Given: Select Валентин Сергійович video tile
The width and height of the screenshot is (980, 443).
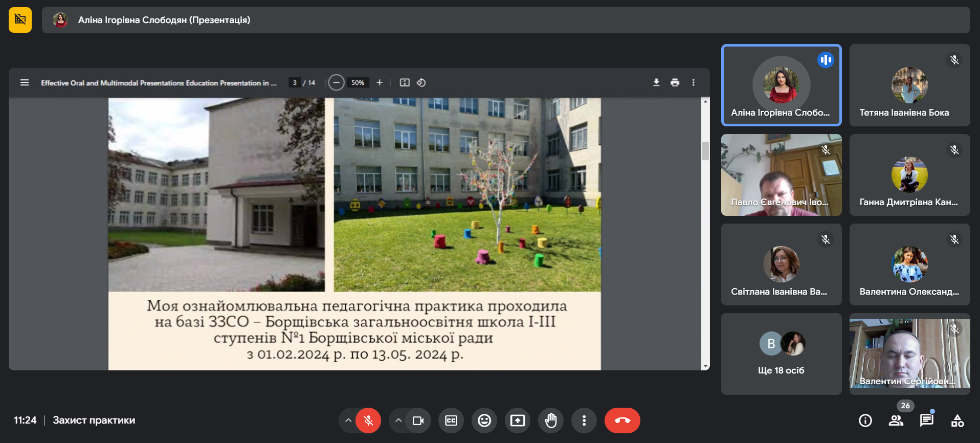Looking at the screenshot, I should click(909, 354).
